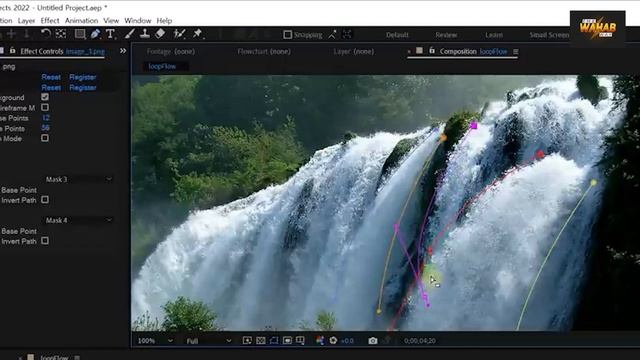The height and width of the screenshot is (360, 640).
Task: Open the View menu
Action: click(x=111, y=20)
